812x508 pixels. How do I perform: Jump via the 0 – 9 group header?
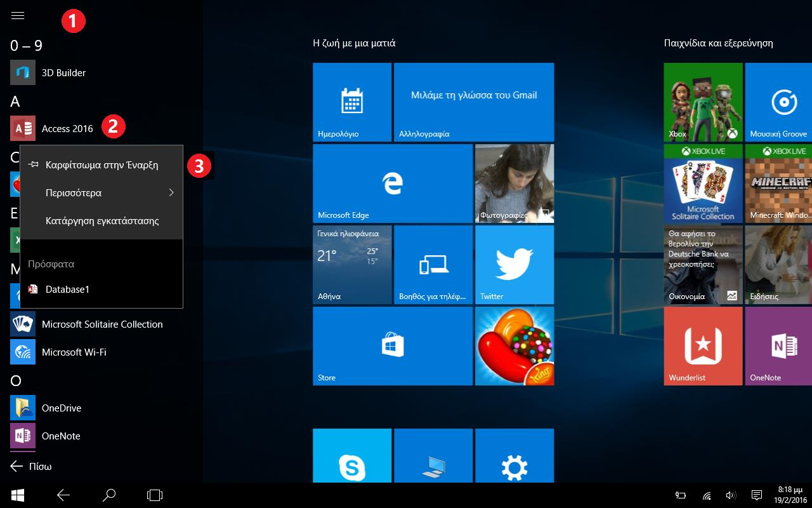pyautogui.click(x=26, y=45)
